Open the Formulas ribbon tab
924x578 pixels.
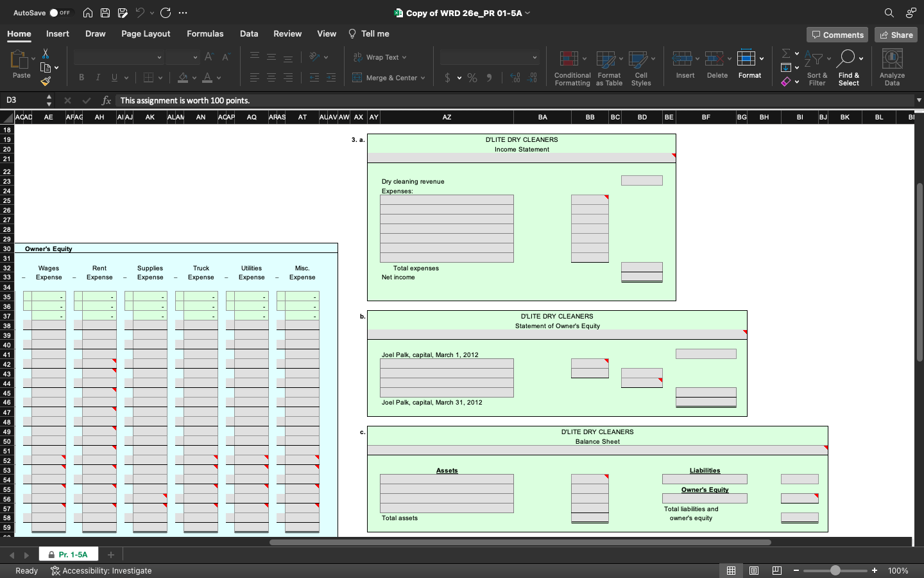click(x=205, y=33)
